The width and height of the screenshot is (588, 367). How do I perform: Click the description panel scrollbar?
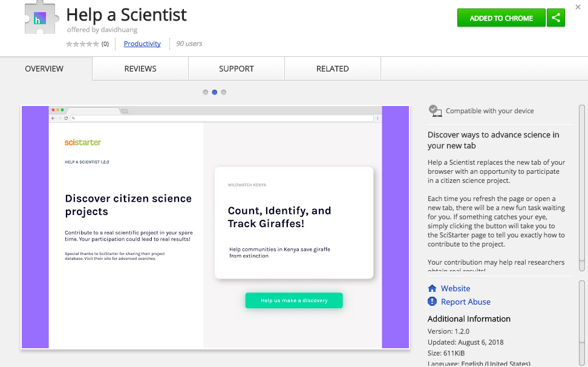click(581, 188)
